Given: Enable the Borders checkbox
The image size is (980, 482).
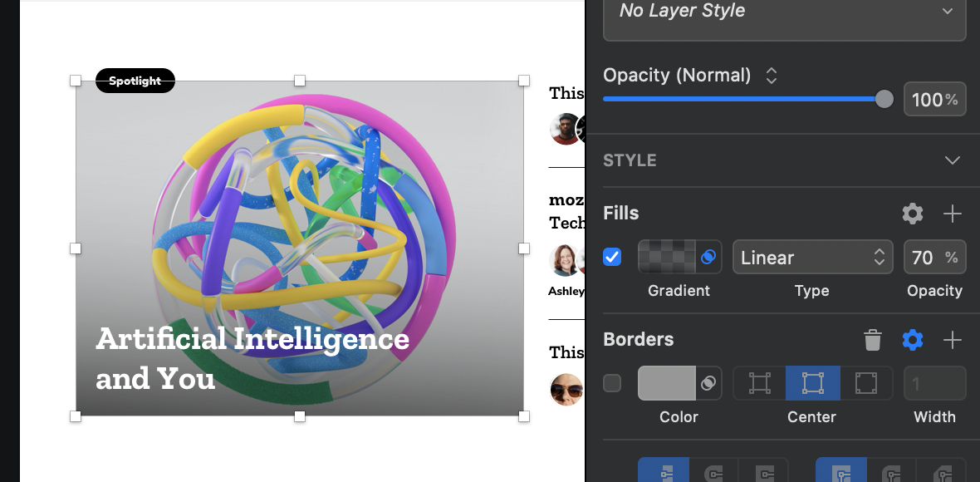Looking at the screenshot, I should coord(612,383).
